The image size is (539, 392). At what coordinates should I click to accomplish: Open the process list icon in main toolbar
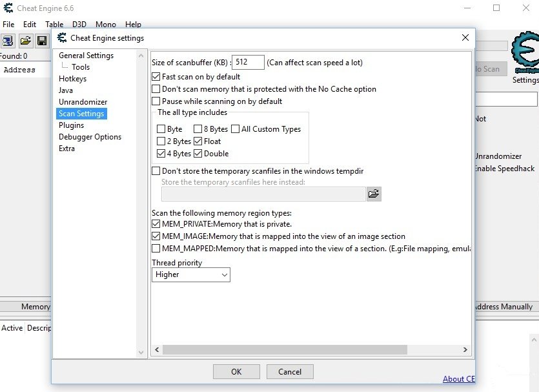pos(8,41)
